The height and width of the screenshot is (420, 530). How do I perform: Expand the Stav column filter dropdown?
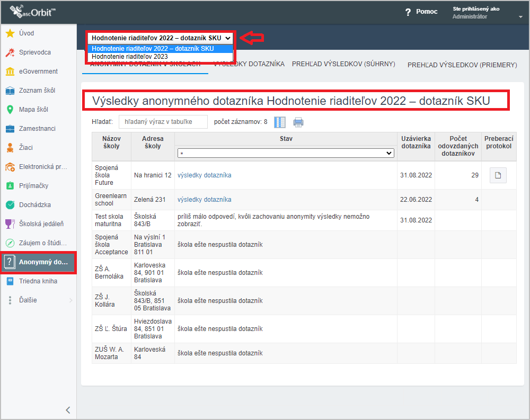(x=286, y=153)
